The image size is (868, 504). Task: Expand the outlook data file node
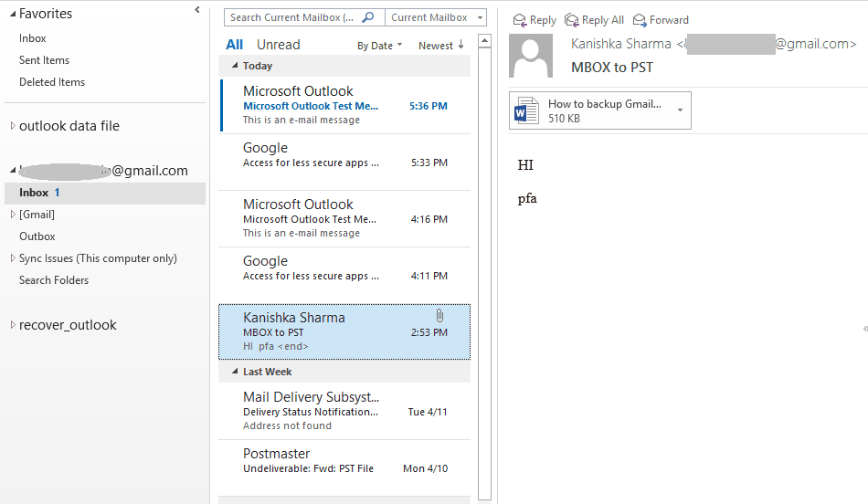(x=13, y=126)
